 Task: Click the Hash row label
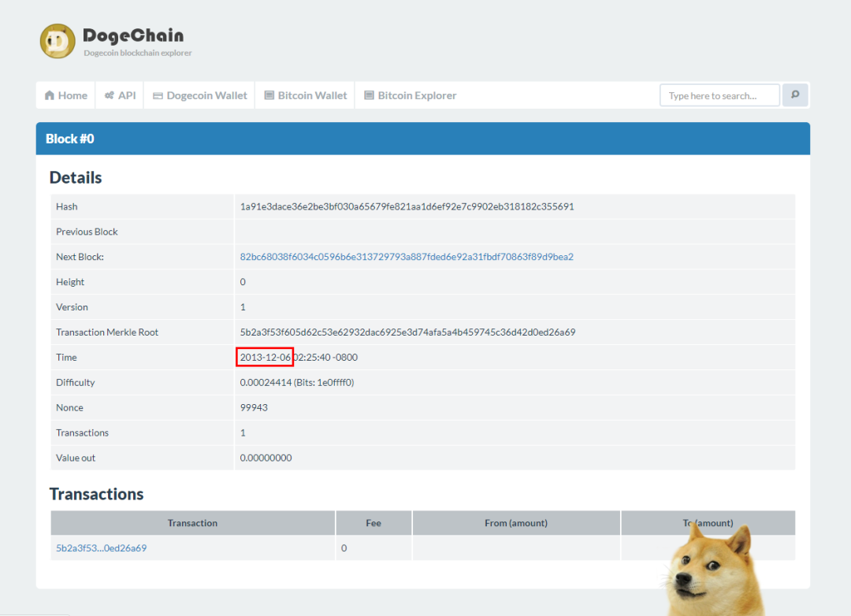click(67, 207)
